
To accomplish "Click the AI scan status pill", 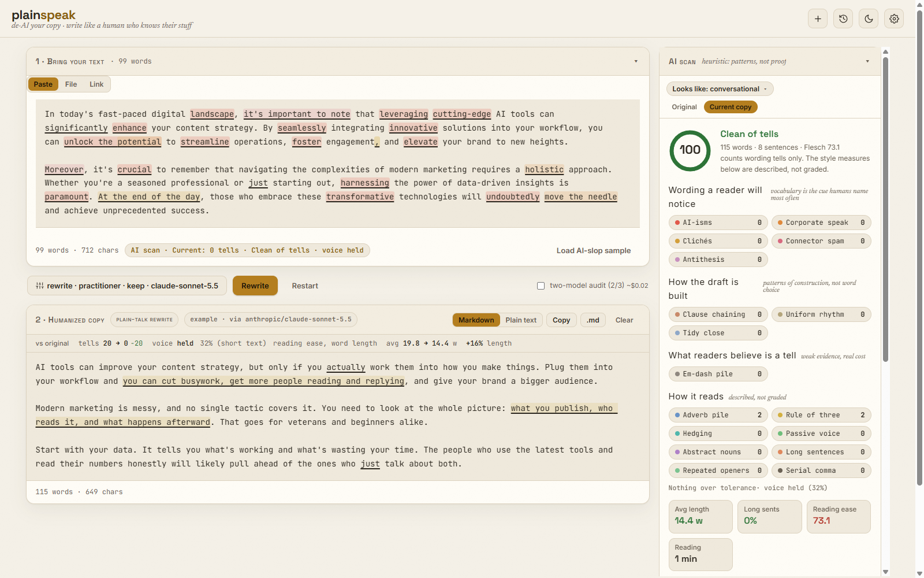I will pos(247,250).
